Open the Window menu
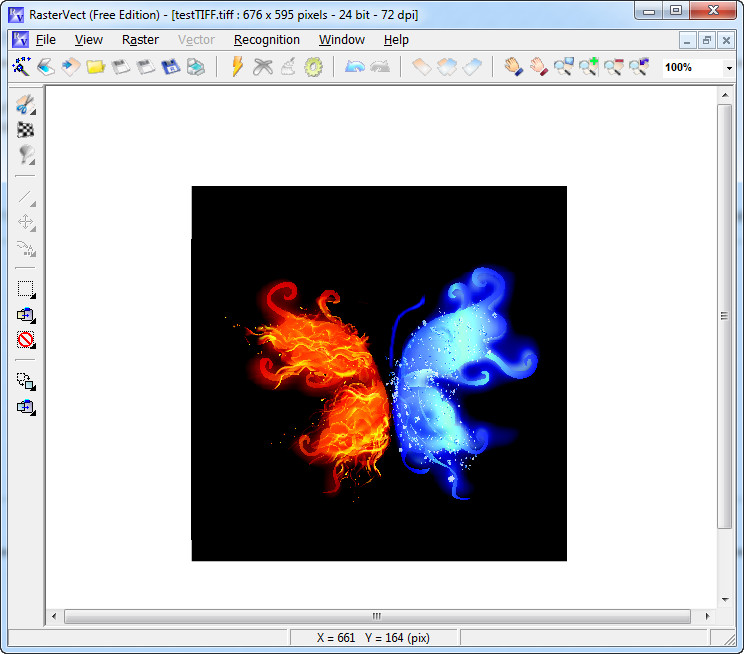 (342, 40)
